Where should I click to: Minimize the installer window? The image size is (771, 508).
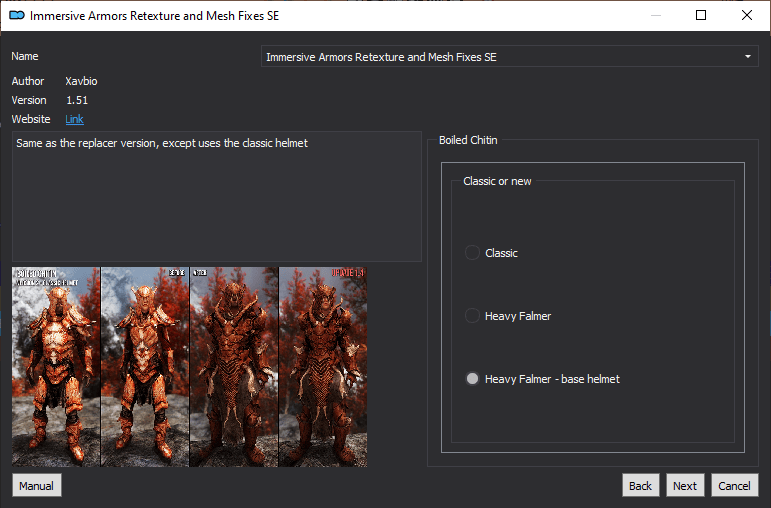pos(655,15)
